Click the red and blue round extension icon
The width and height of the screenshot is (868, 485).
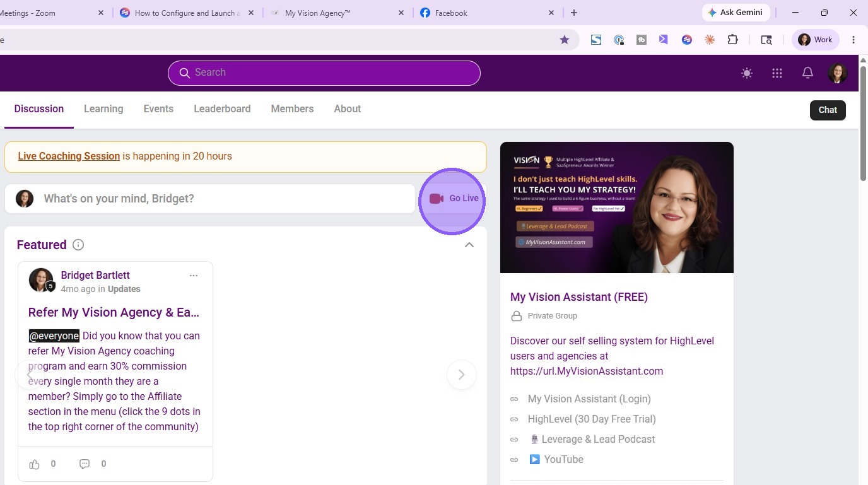[687, 40]
